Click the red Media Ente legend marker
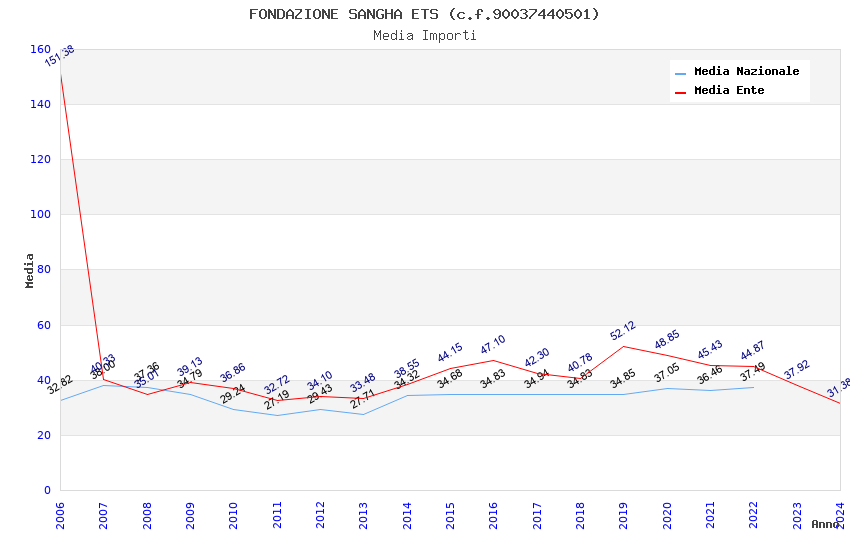 click(680, 93)
